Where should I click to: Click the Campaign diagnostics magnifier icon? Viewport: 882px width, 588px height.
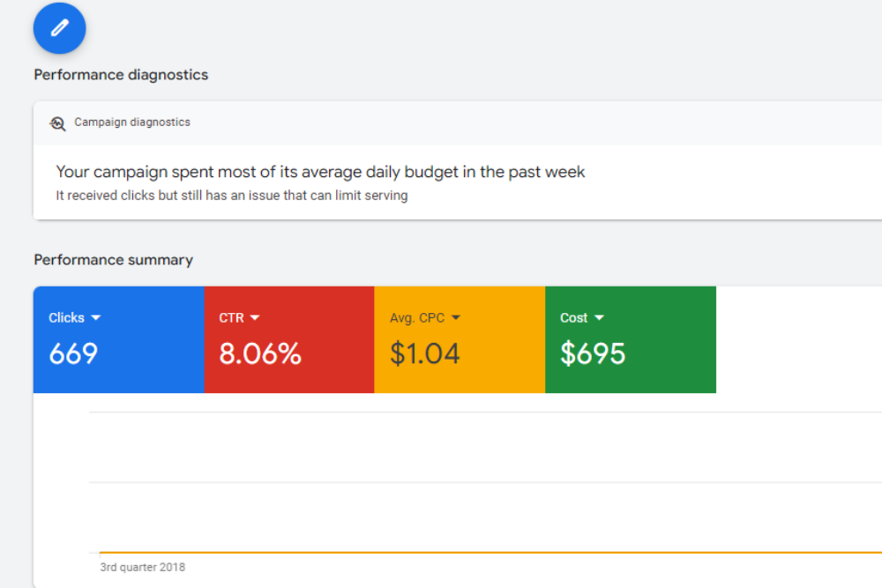tap(57, 123)
